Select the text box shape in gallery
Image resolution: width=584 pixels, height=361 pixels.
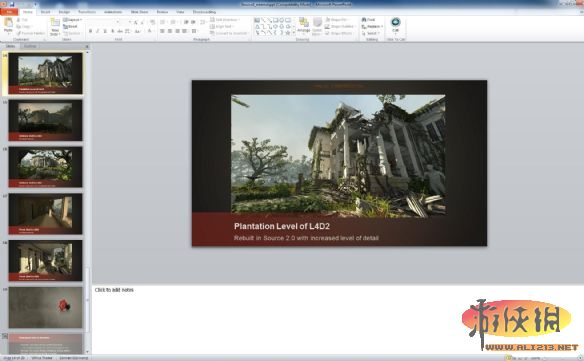coord(257,20)
